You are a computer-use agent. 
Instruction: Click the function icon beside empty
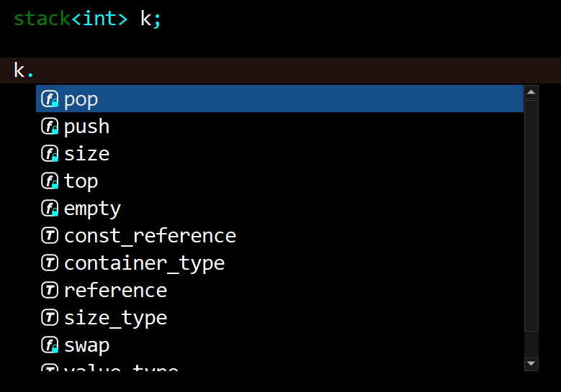pyautogui.click(x=50, y=209)
